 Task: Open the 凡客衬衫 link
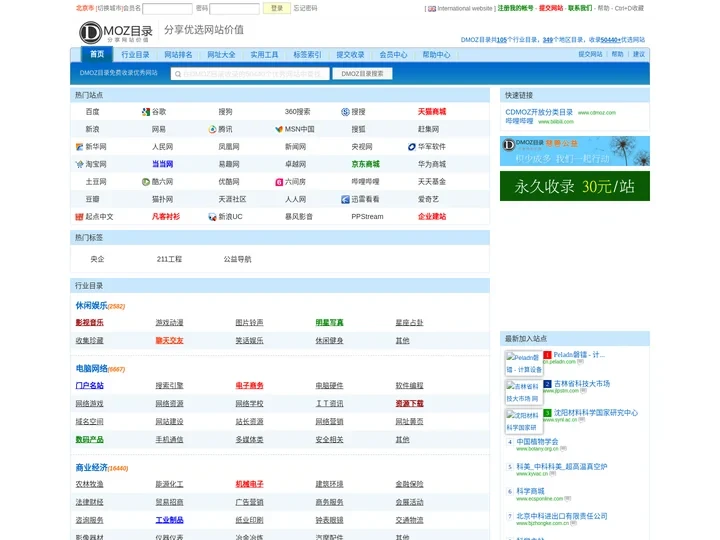click(x=166, y=216)
